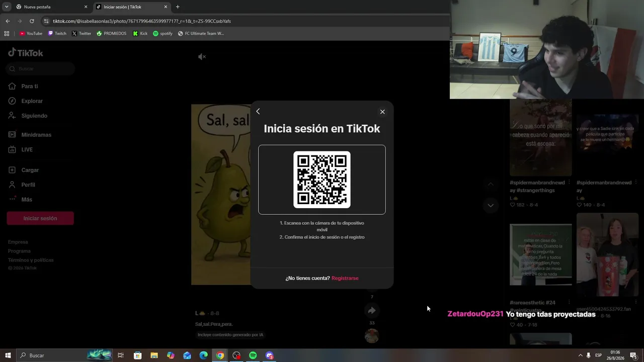Open Windows Task View
The image size is (644, 362).
[x=121, y=355]
